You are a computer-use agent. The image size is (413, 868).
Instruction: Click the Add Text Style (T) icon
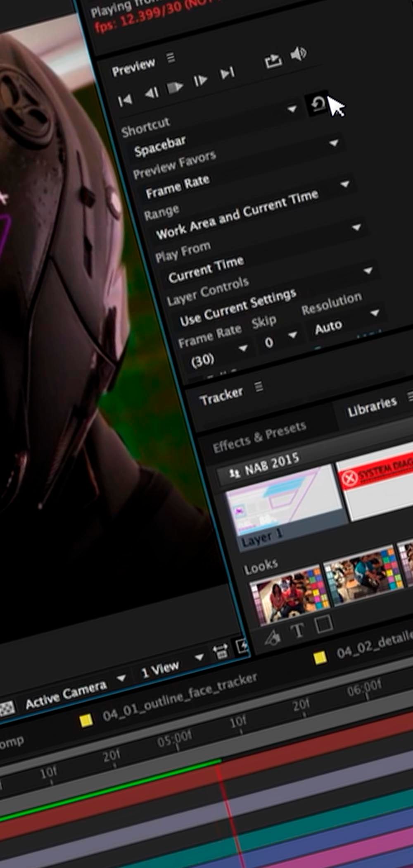point(298,630)
